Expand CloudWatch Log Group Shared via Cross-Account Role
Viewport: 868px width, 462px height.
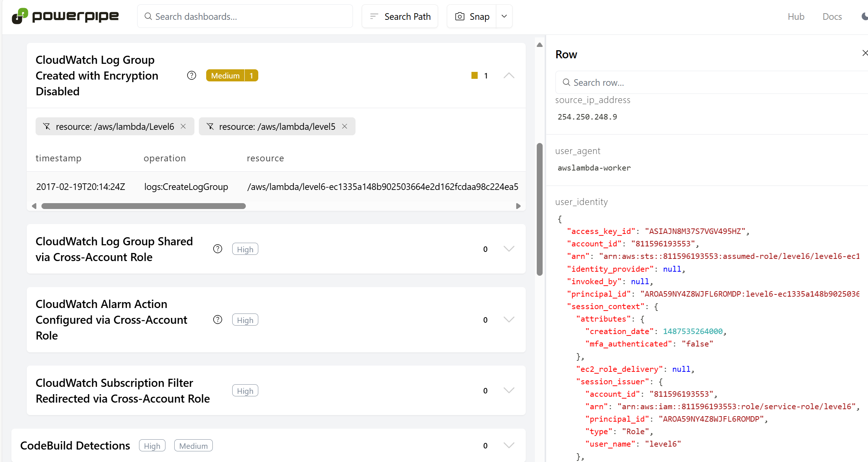509,249
